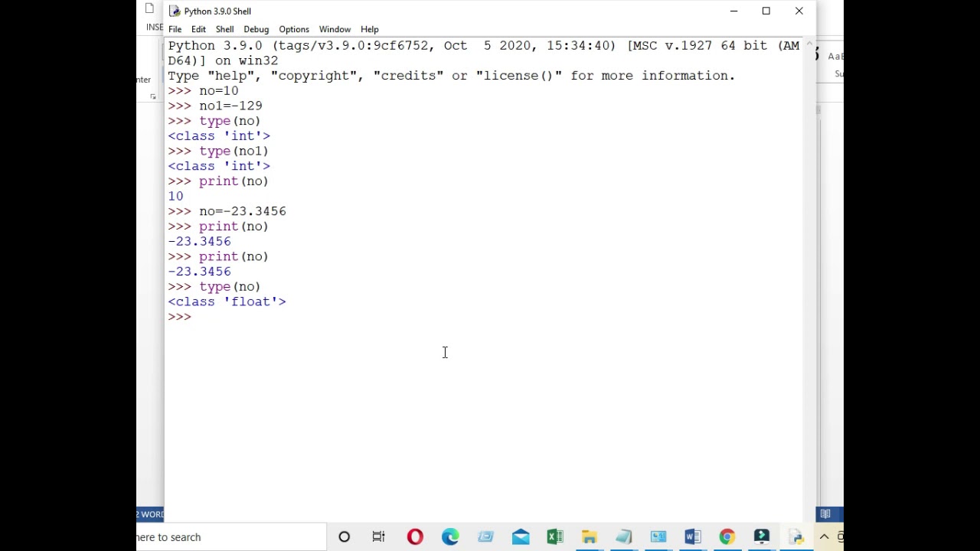Image resolution: width=980 pixels, height=551 pixels.
Task: Open the Debug menu
Action: tap(256, 29)
